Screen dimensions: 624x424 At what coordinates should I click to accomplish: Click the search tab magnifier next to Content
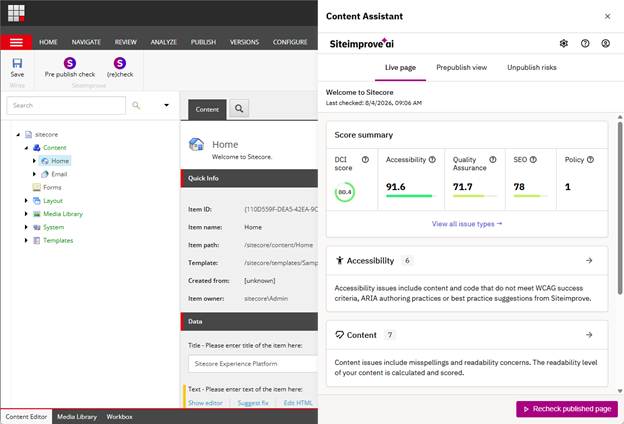click(x=239, y=108)
